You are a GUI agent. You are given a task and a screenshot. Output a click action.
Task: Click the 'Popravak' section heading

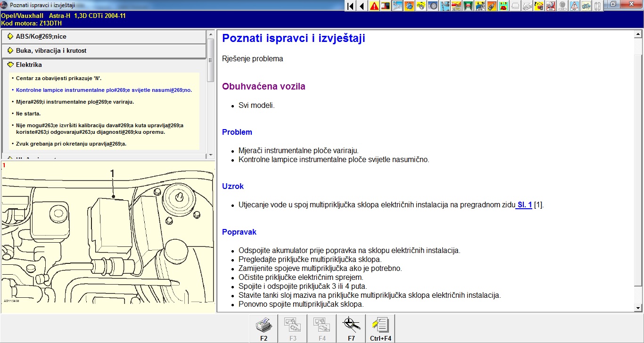239,232
